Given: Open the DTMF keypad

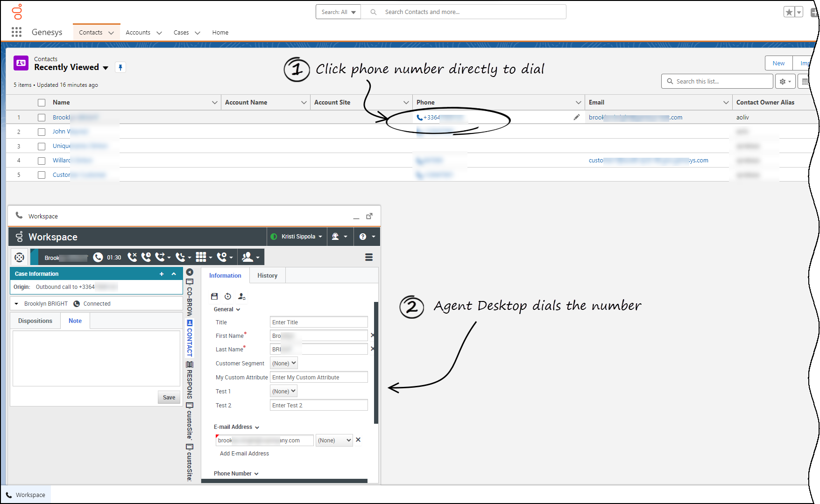Looking at the screenshot, I should click(204, 257).
